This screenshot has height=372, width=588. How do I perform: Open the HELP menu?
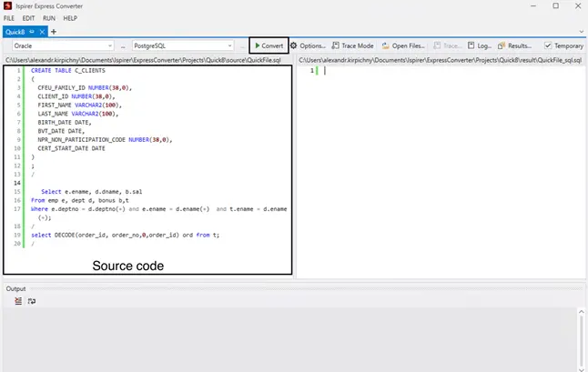coord(70,18)
